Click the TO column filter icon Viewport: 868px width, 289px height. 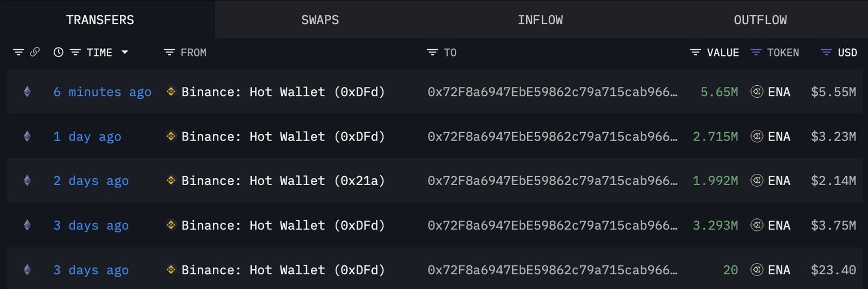coord(432,52)
